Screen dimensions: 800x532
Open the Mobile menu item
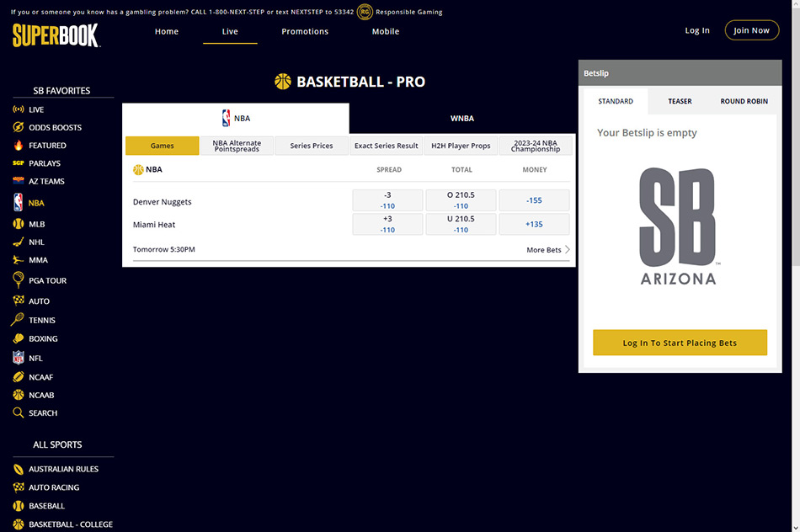click(386, 31)
